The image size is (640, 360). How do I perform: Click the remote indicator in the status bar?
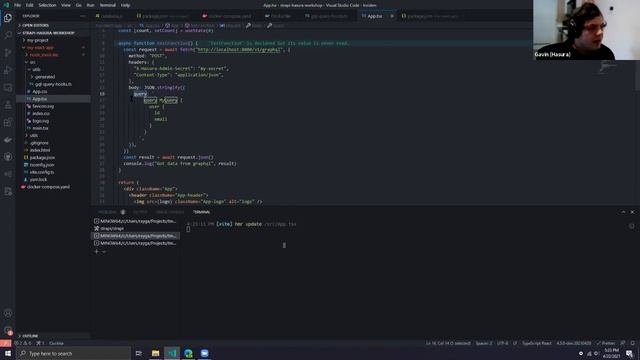coord(5,343)
